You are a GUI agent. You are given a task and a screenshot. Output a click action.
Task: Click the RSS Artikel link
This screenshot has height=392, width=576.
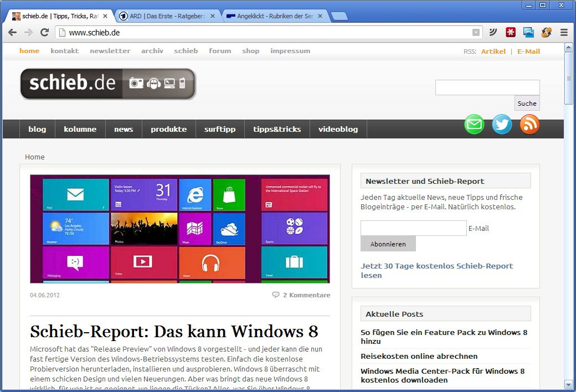point(493,51)
